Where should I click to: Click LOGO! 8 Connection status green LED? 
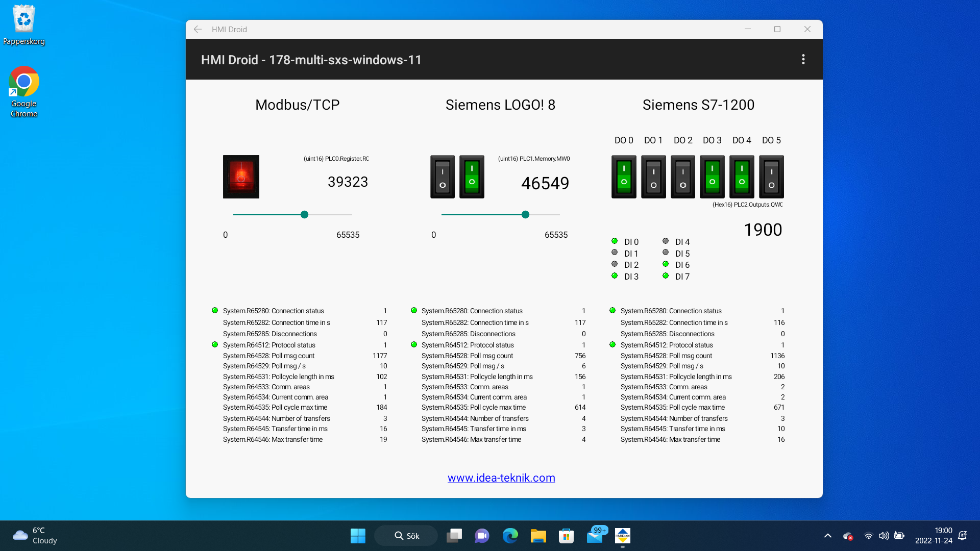coord(414,310)
